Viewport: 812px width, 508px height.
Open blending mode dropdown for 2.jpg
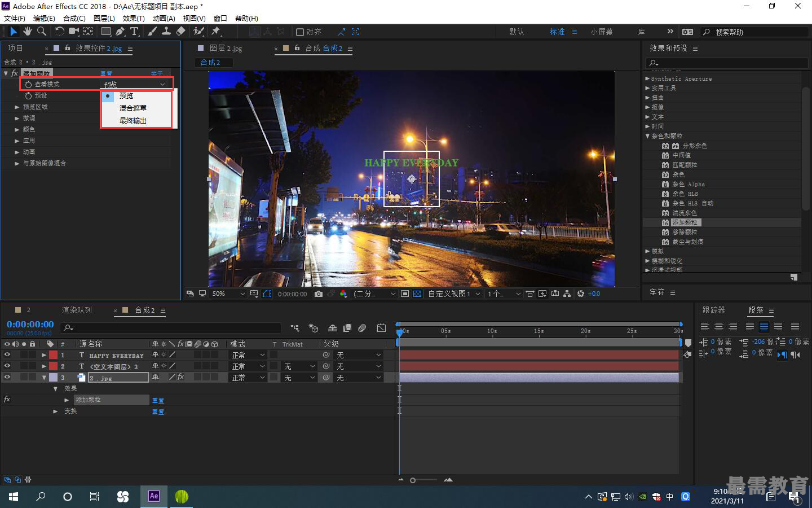(248, 378)
